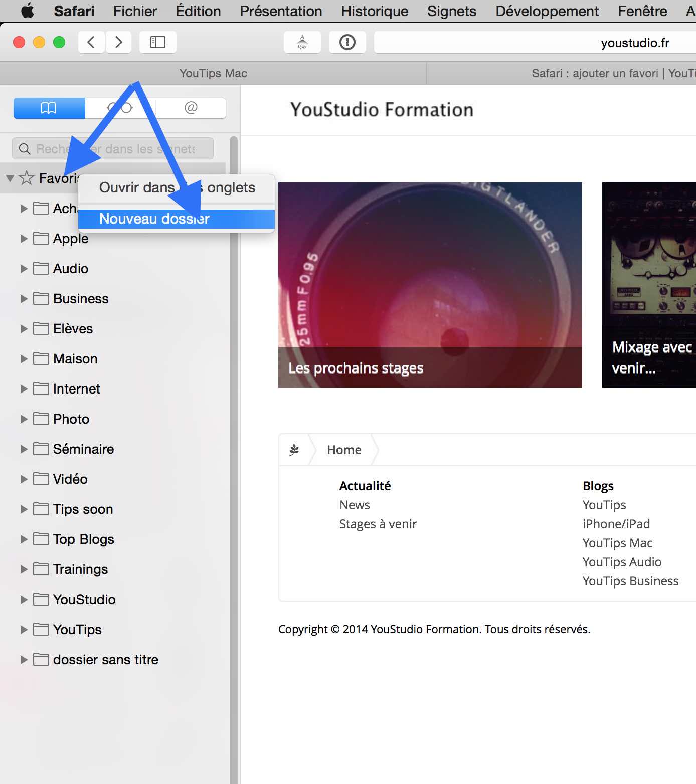
Task: Expand the Elèves folder triangle
Action: click(24, 328)
